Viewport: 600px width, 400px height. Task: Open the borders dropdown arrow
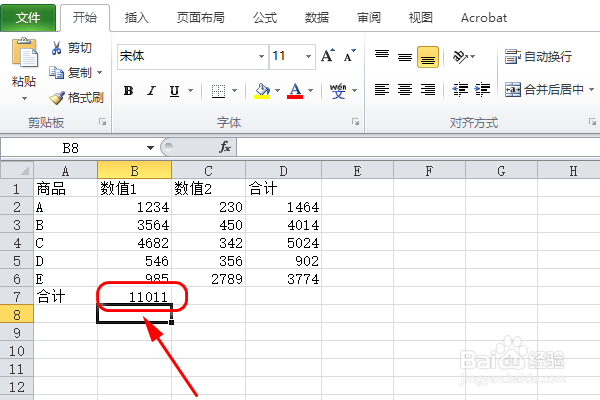235,91
